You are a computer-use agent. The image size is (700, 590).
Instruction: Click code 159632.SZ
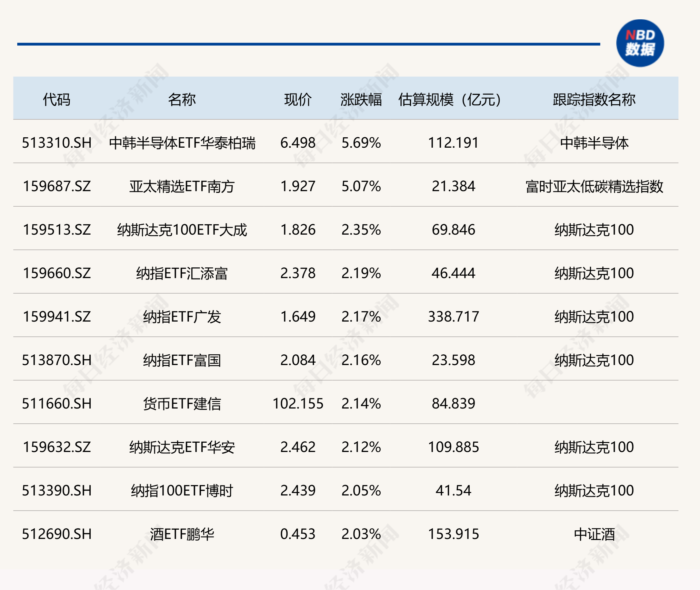click(57, 447)
